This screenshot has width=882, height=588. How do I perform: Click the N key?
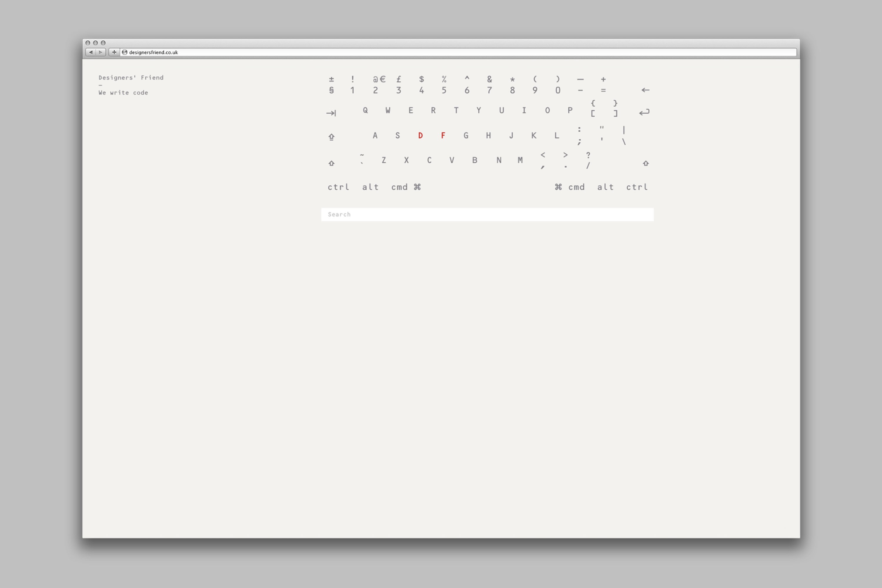point(499,160)
